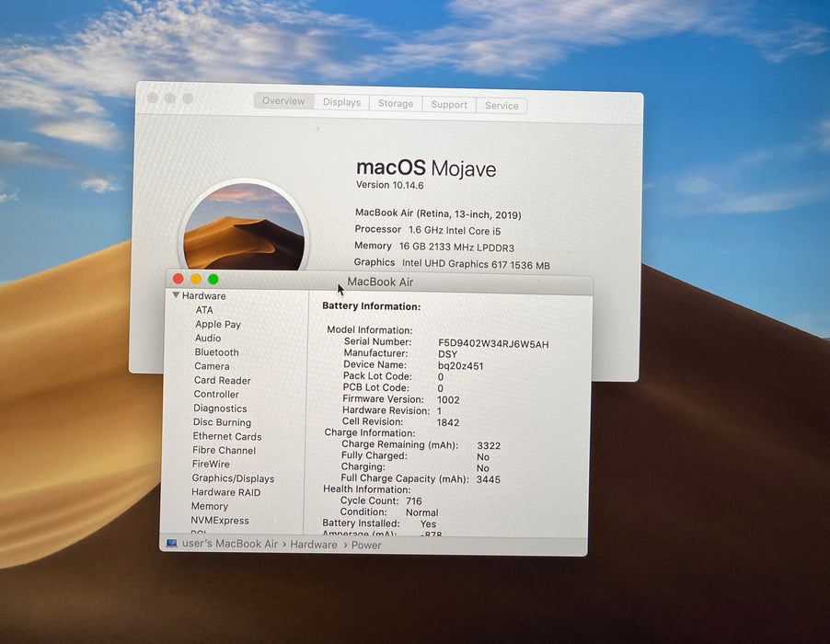The height and width of the screenshot is (644, 830).
Task: Click the battery Serial Number value
Action: [x=493, y=344]
